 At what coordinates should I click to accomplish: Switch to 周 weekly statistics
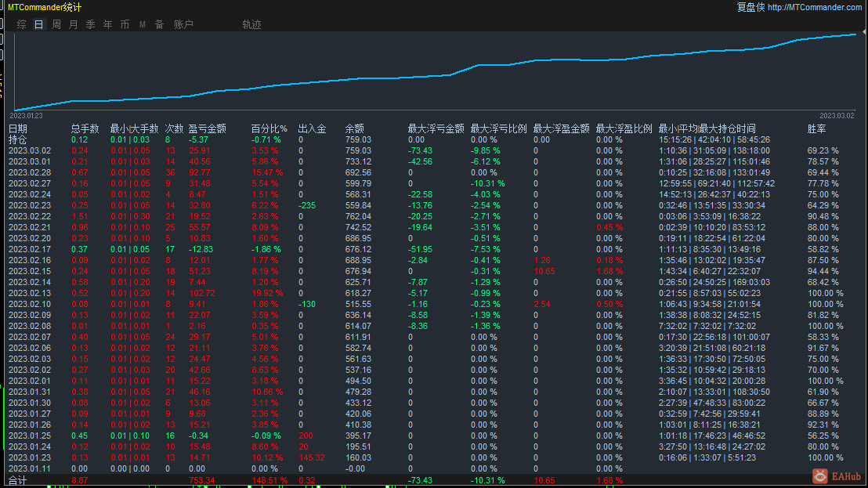click(56, 23)
